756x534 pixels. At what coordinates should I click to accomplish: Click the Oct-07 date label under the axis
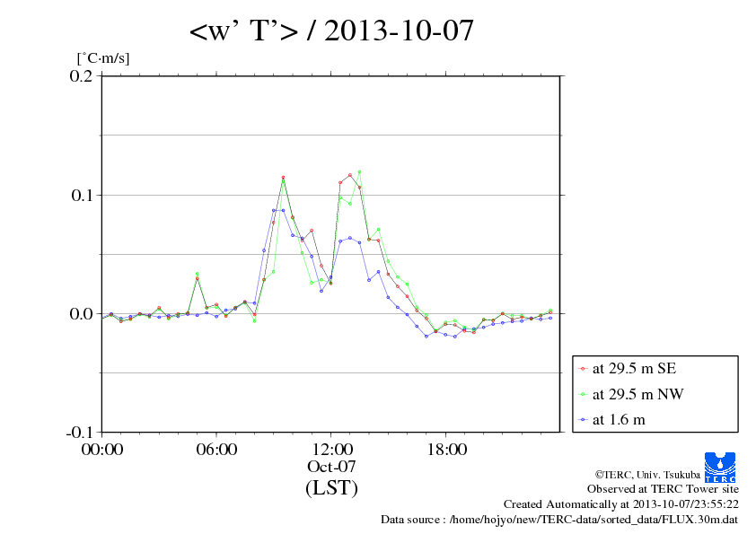click(x=331, y=467)
